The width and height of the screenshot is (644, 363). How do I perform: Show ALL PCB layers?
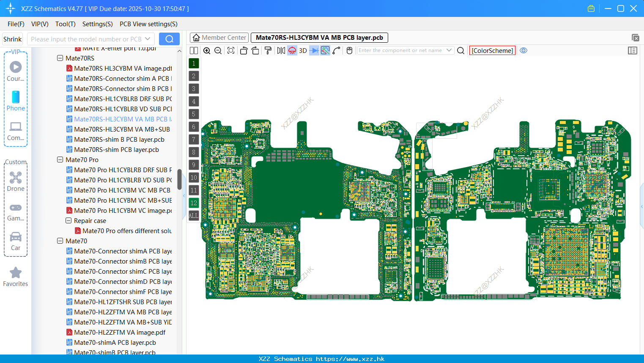(x=194, y=216)
